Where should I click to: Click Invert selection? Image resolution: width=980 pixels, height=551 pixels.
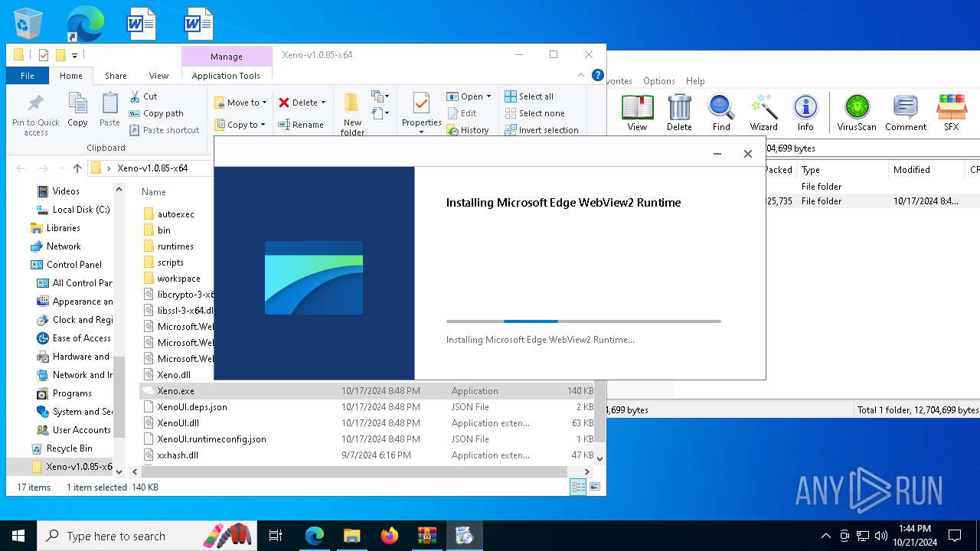tap(541, 130)
